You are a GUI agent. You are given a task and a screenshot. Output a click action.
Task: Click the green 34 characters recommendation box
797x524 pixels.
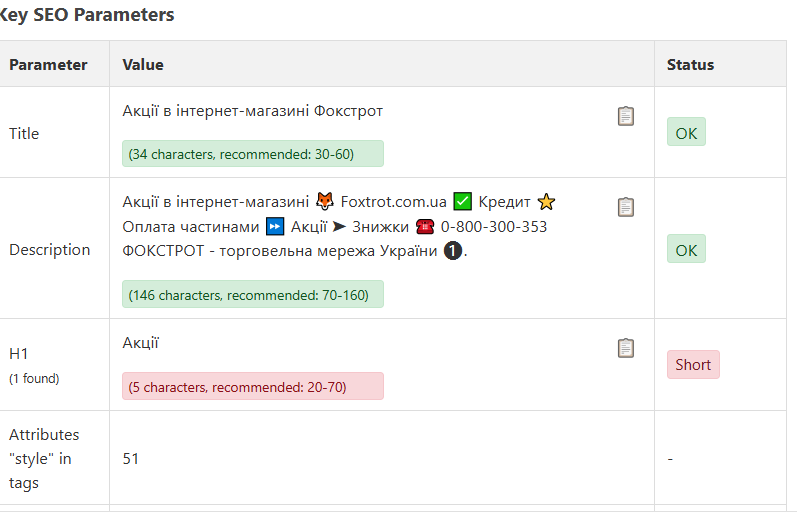(x=253, y=154)
